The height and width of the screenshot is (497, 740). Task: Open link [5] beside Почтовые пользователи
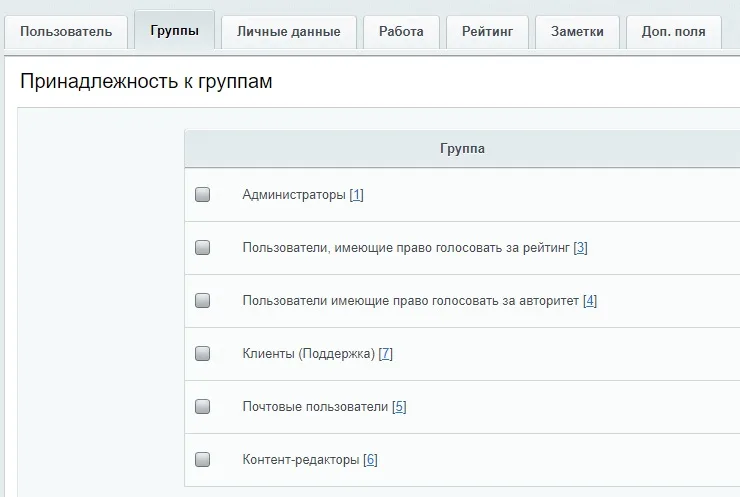399,406
